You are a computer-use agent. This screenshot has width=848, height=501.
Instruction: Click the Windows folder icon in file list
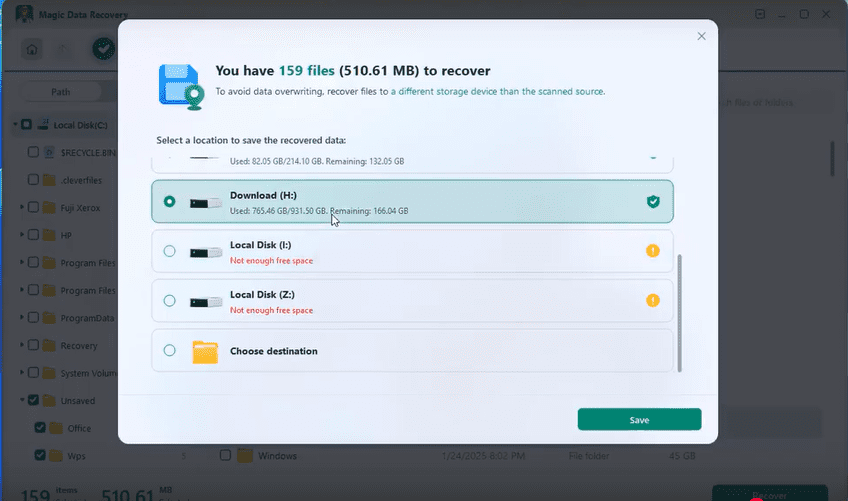(x=244, y=456)
